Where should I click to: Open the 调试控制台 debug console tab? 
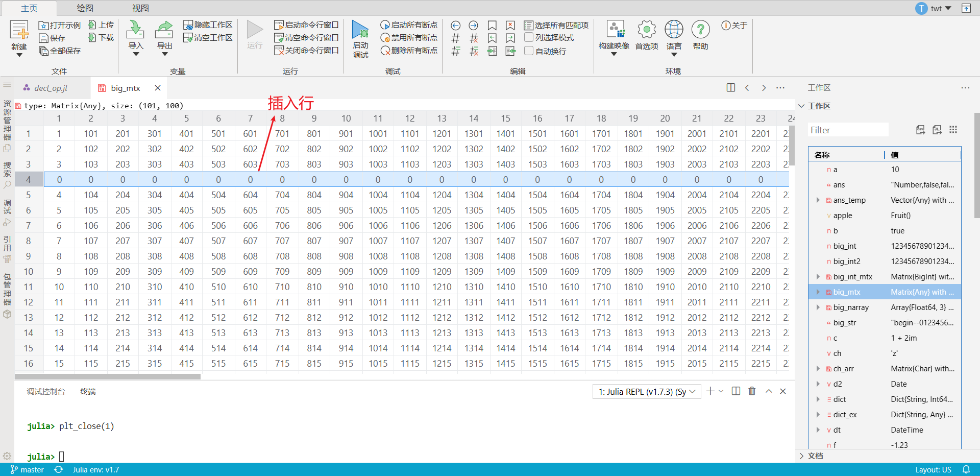46,392
